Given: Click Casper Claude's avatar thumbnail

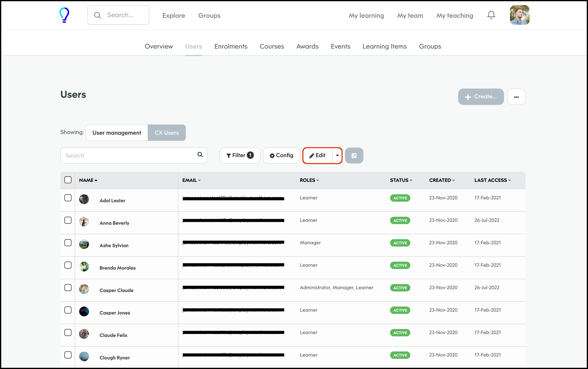Looking at the screenshot, I should click(x=84, y=289).
